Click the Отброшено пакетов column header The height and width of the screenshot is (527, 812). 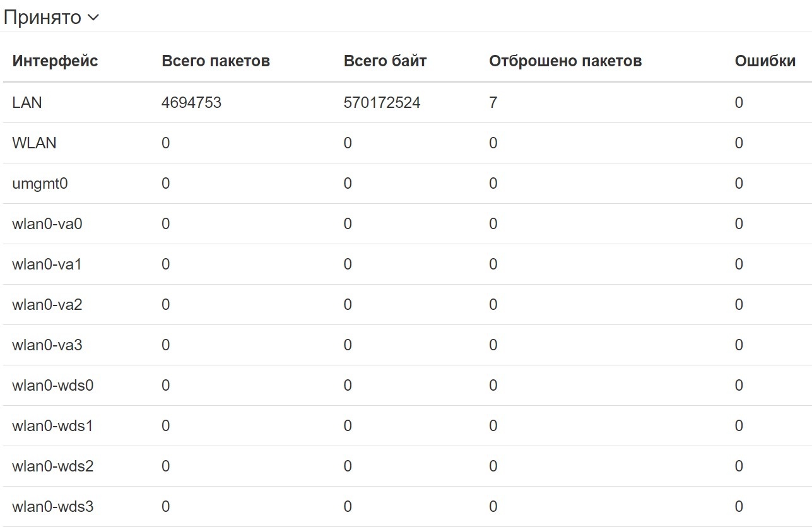(565, 61)
